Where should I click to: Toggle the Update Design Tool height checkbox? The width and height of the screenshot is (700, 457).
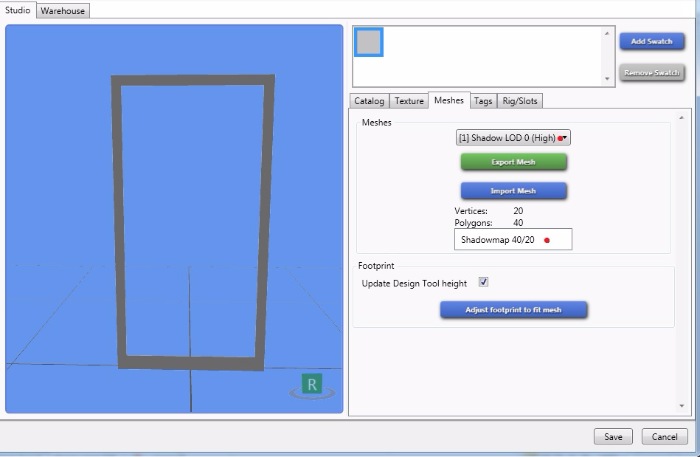[484, 283]
